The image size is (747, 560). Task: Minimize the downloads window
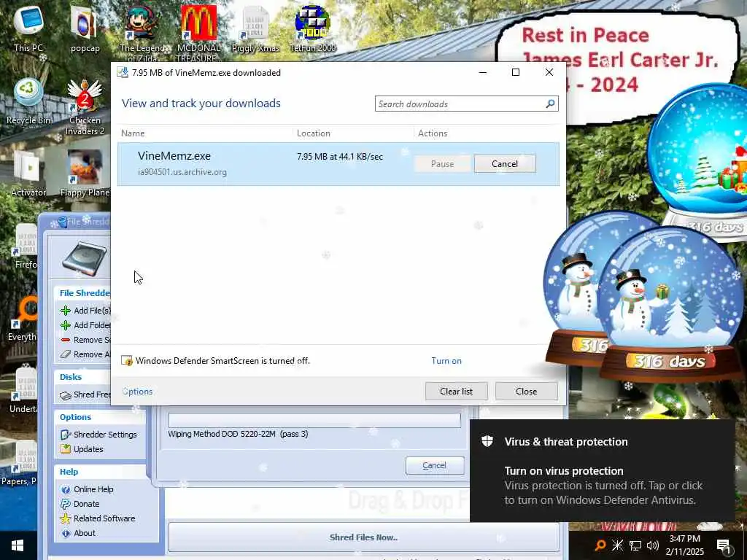pos(483,72)
